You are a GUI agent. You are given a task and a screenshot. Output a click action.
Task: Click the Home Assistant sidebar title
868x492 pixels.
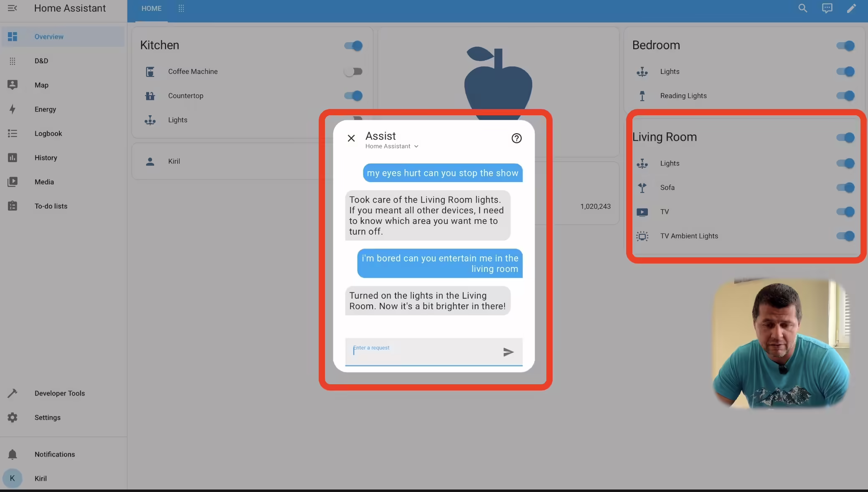click(x=70, y=8)
